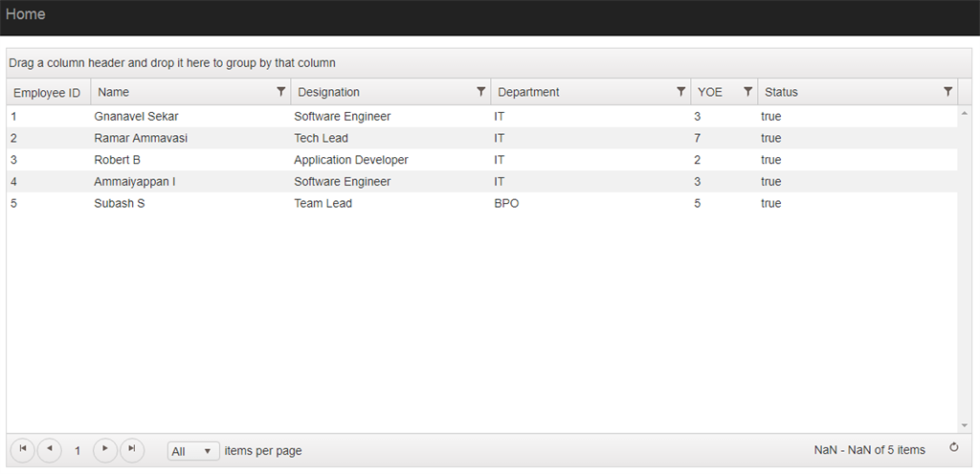Open the Name column filter icon

click(280, 92)
